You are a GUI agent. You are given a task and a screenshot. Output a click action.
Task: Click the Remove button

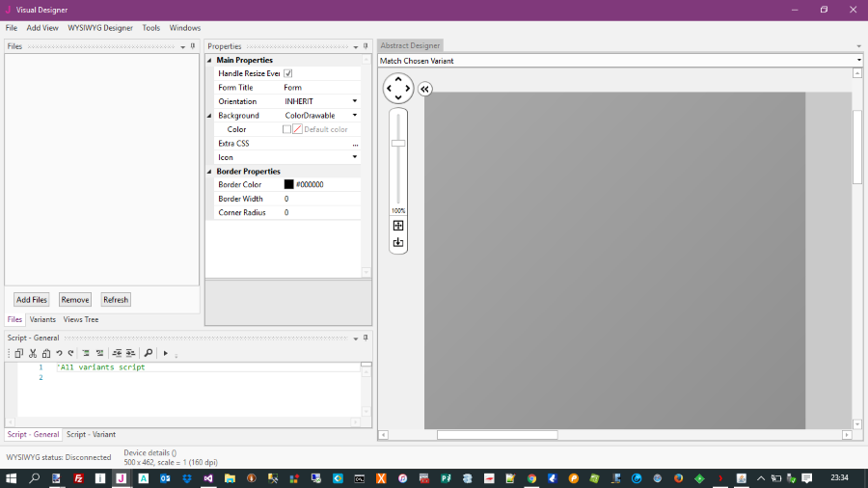(x=74, y=299)
